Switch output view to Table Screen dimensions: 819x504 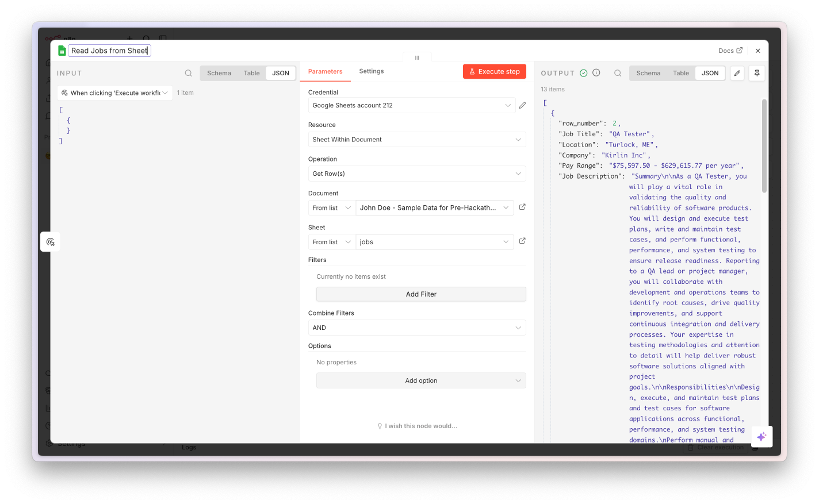(x=681, y=73)
